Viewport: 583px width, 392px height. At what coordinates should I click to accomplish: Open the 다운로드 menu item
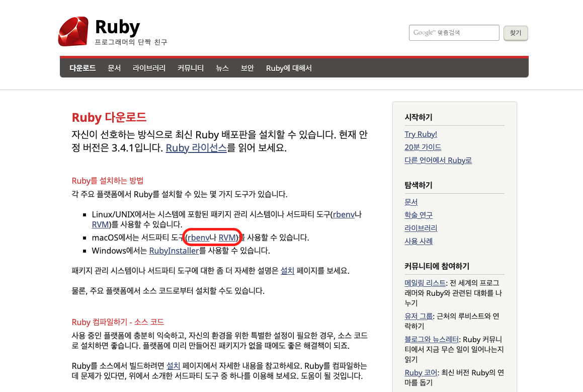pos(82,68)
